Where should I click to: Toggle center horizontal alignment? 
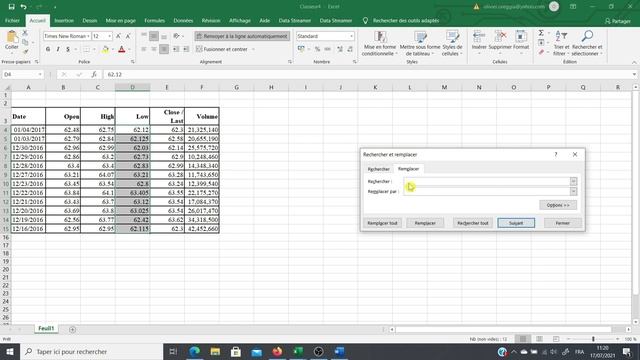click(154, 49)
